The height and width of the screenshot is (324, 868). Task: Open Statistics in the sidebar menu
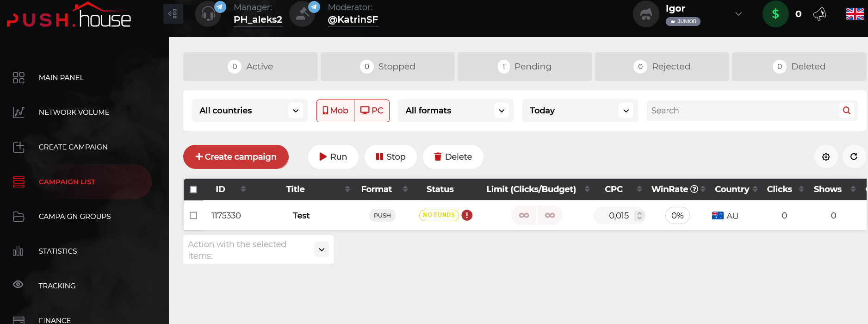(x=58, y=251)
